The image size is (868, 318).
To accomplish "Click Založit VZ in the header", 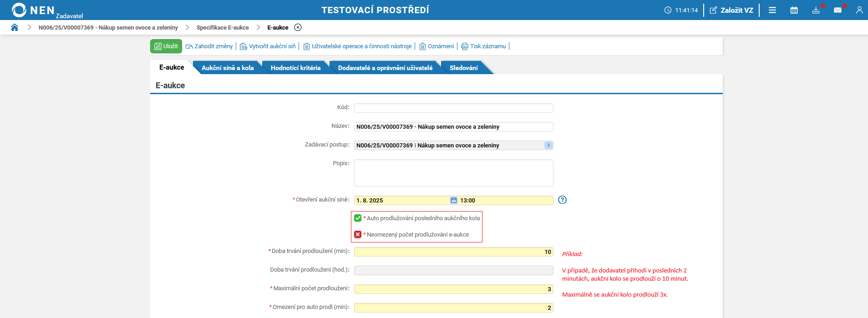I will 731,10.
